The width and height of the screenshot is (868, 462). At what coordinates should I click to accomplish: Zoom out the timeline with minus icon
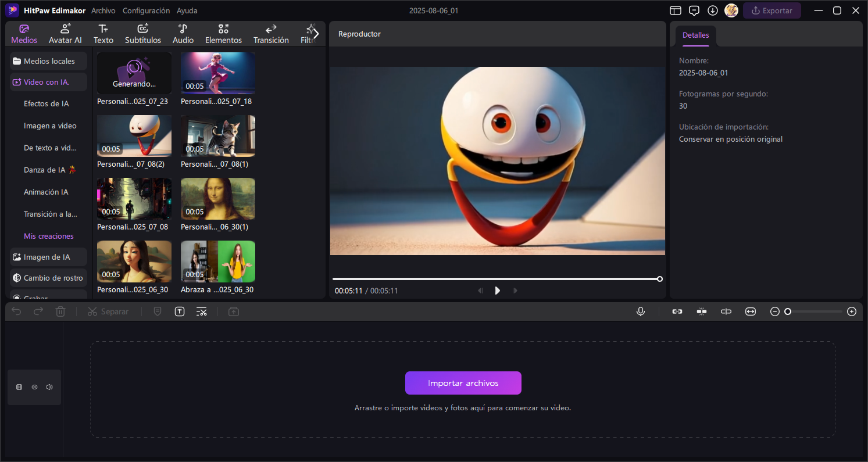pos(775,311)
